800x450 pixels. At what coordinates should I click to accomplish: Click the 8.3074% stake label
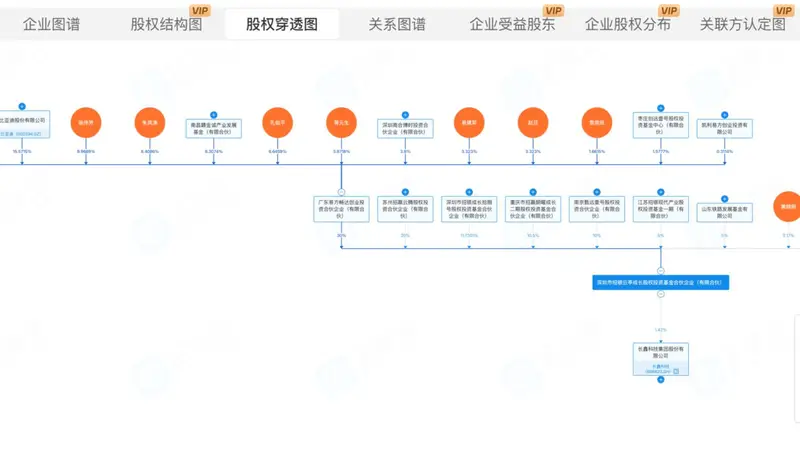pyautogui.click(x=214, y=152)
